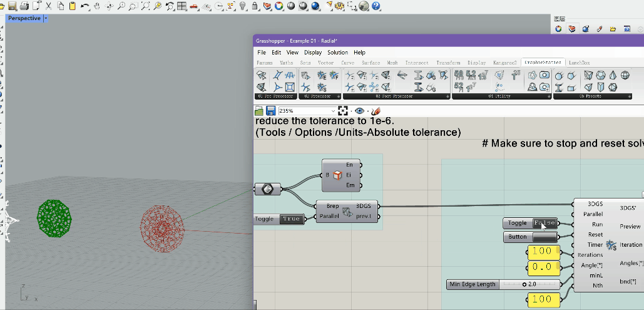The image size is (644, 310).
Task: Switch to the Kangaroo2 tab
Action: point(505,63)
